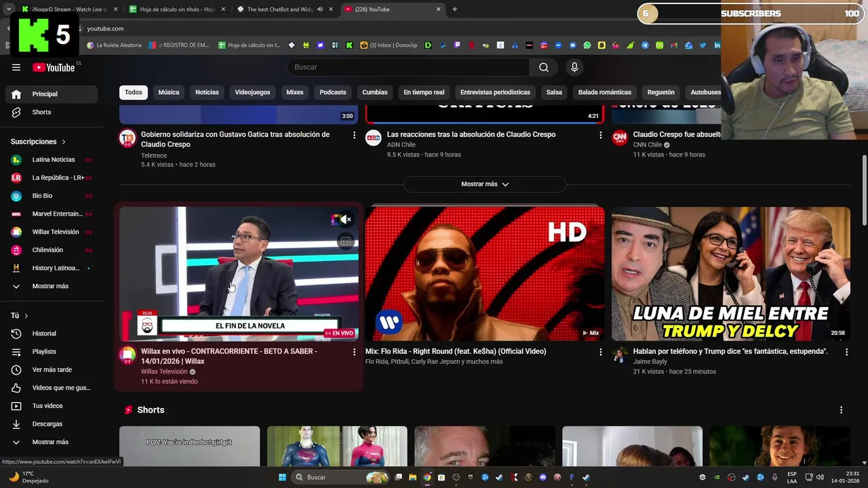Select the Reguetón filter chip
This screenshot has height=488, width=868.
pos(661,92)
